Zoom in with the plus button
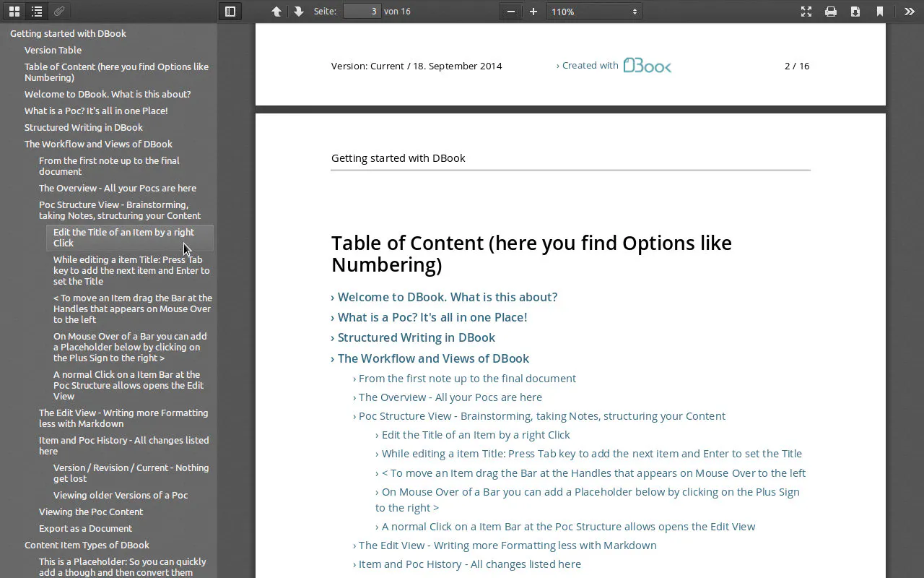This screenshot has width=924, height=578. (533, 12)
